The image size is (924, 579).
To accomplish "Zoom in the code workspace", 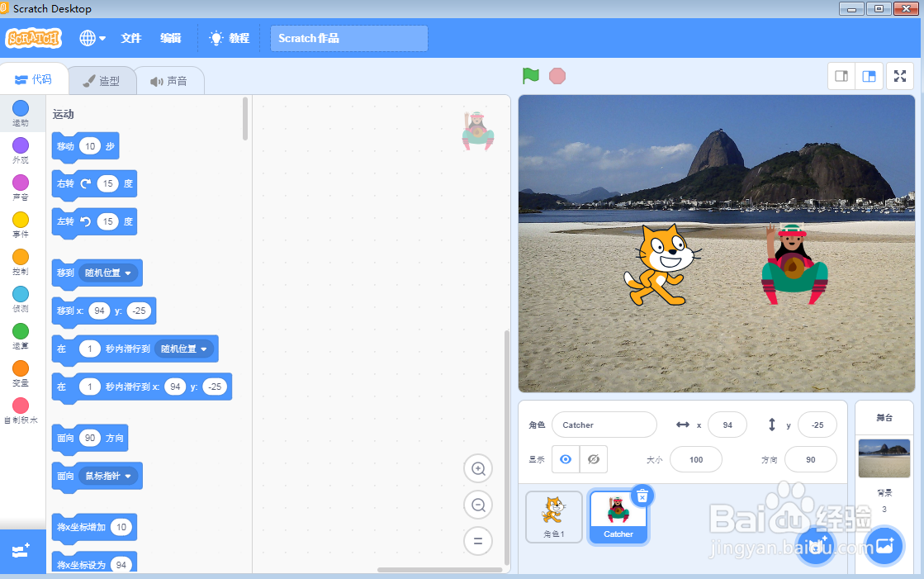I will coord(478,469).
